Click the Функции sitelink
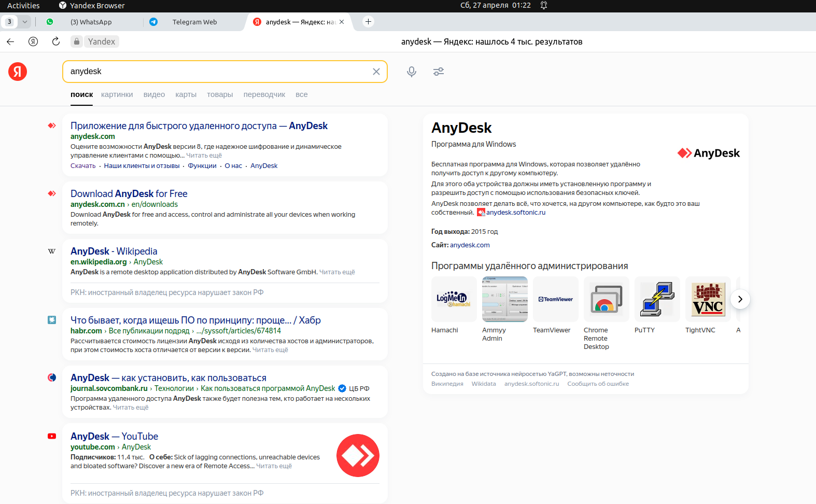Image resolution: width=816 pixels, height=504 pixels. click(202, 166)
